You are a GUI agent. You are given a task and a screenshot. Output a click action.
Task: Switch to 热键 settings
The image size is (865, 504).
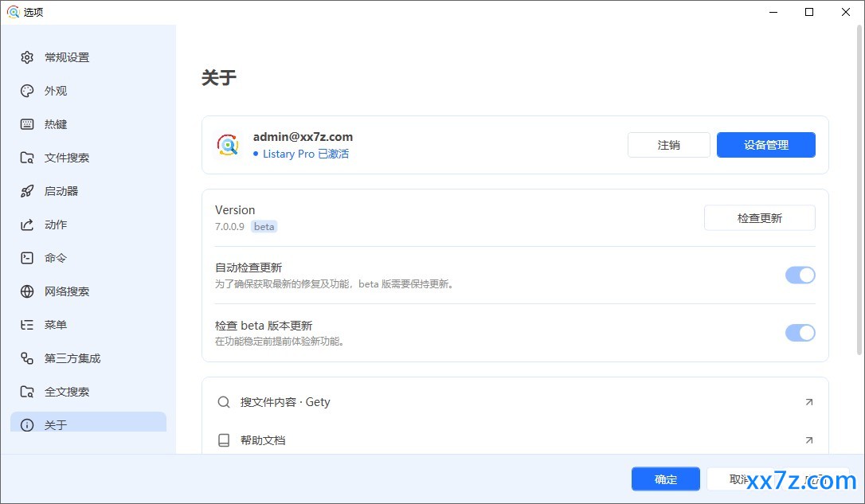(x=88, y=124)
